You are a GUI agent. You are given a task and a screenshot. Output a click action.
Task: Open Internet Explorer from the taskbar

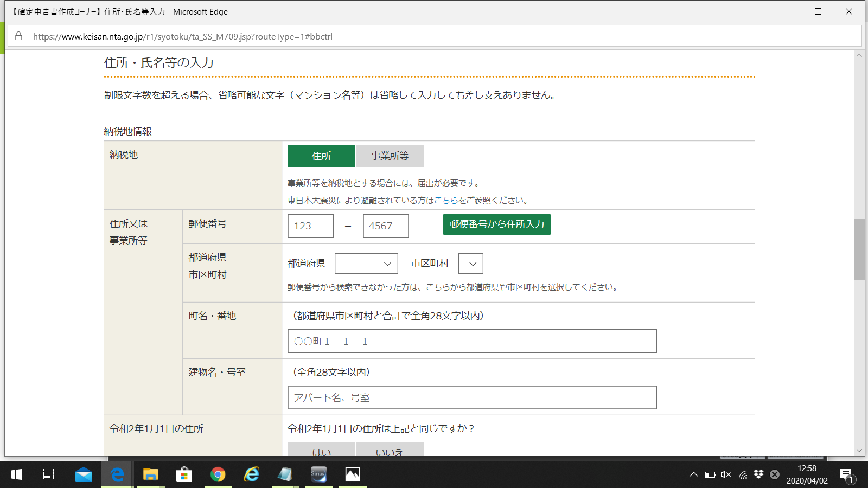point(251,474)
